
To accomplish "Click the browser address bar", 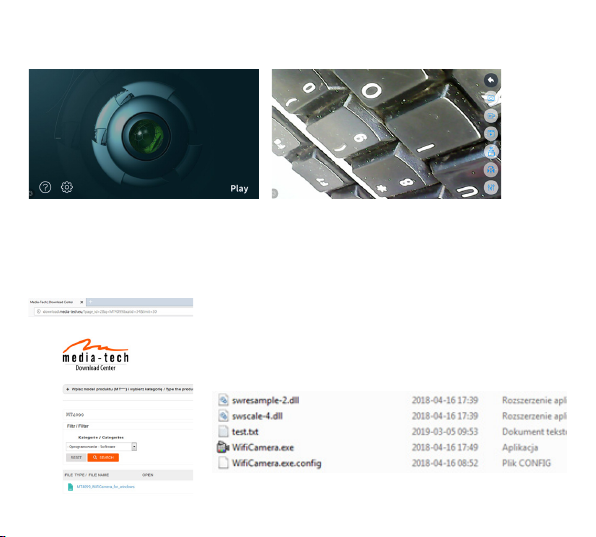I will (114, 312).
